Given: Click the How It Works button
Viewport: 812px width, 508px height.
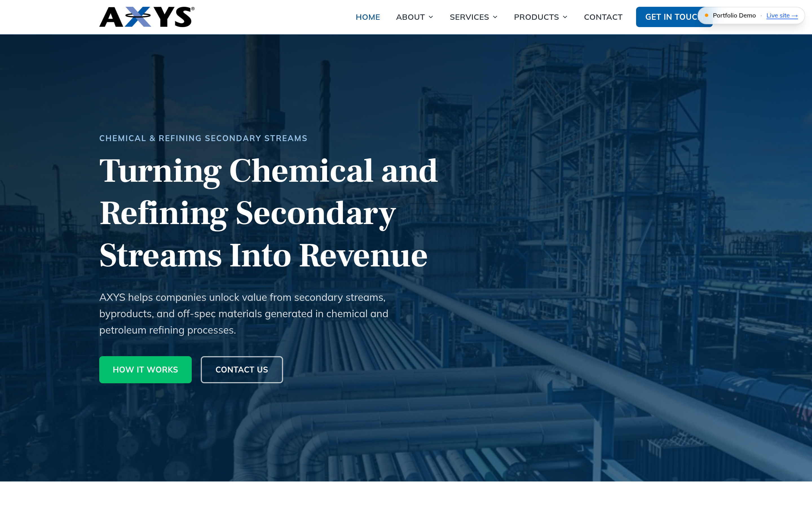Looking at the screenshot, I should click(x=145, y=370).
